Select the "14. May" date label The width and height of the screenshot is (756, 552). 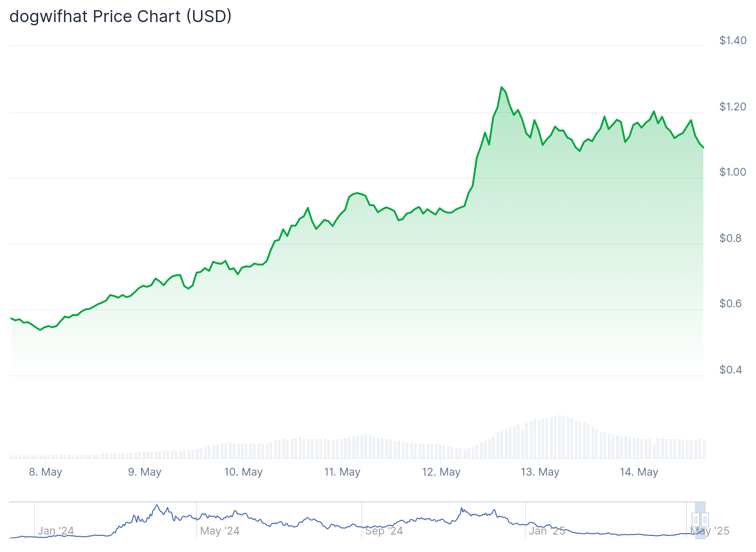[639, 472]
